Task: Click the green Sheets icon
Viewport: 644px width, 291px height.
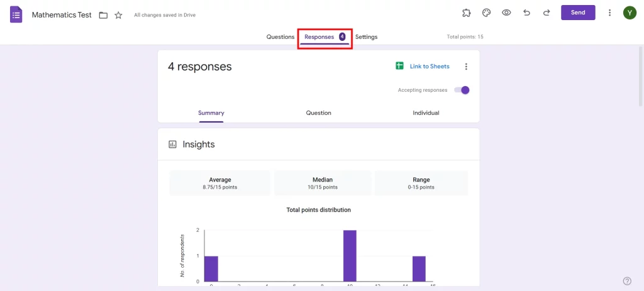Action: click(x=399, y=66)
